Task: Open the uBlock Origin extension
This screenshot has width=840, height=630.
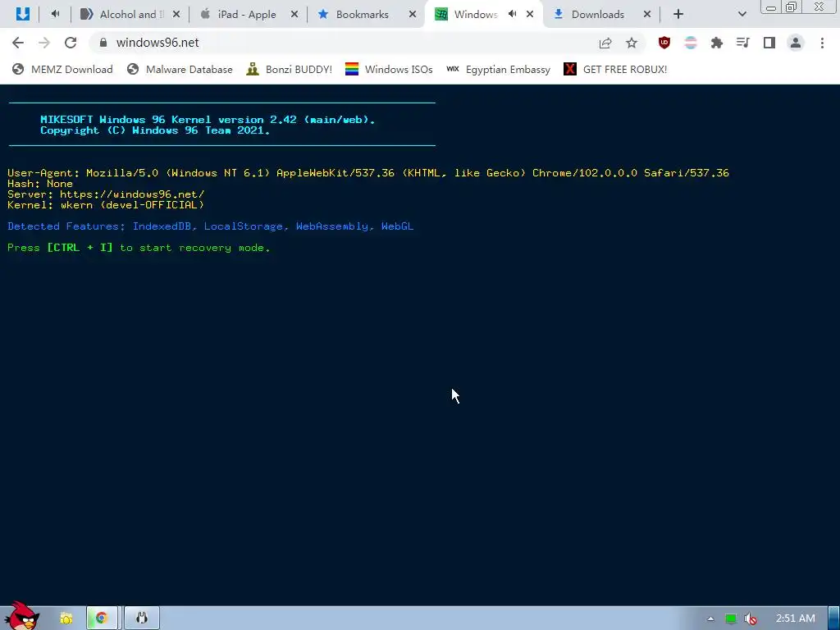Action: (664, 43)
